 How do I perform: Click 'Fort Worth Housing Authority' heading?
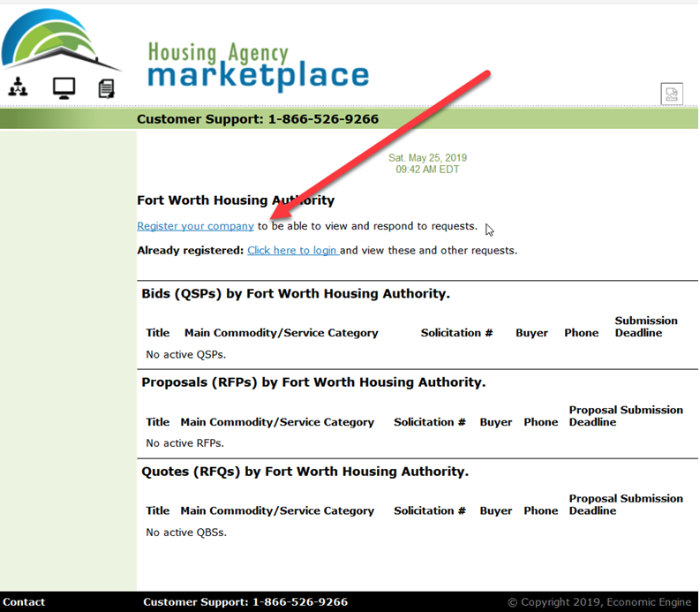(236, 200)
